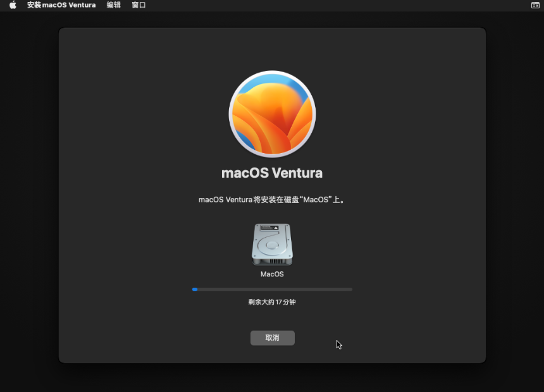This screenshot has width=544, height=392.
Task: Click the 剩余大约 17 分钟 time estimate
Action: pos(272,302)
